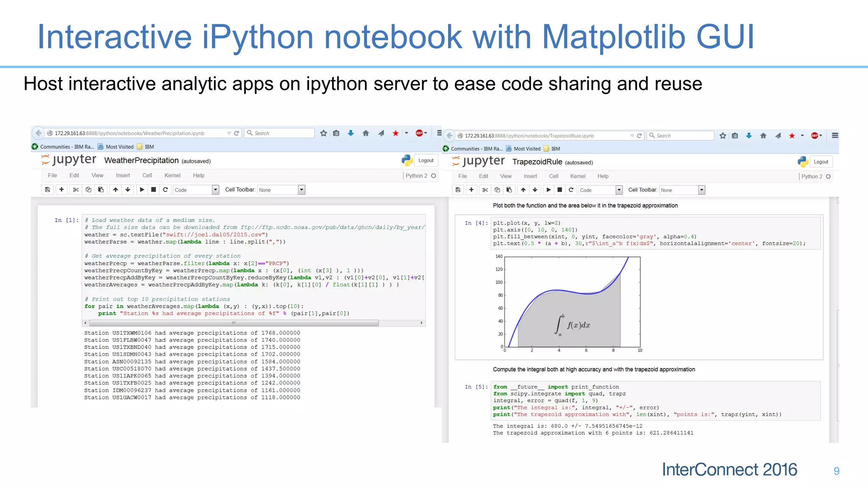Open the Cell menu in TrapezoidRule notebook
This screenshot has height=488, width=868.
pyautogui.click(x=554, y=176)
